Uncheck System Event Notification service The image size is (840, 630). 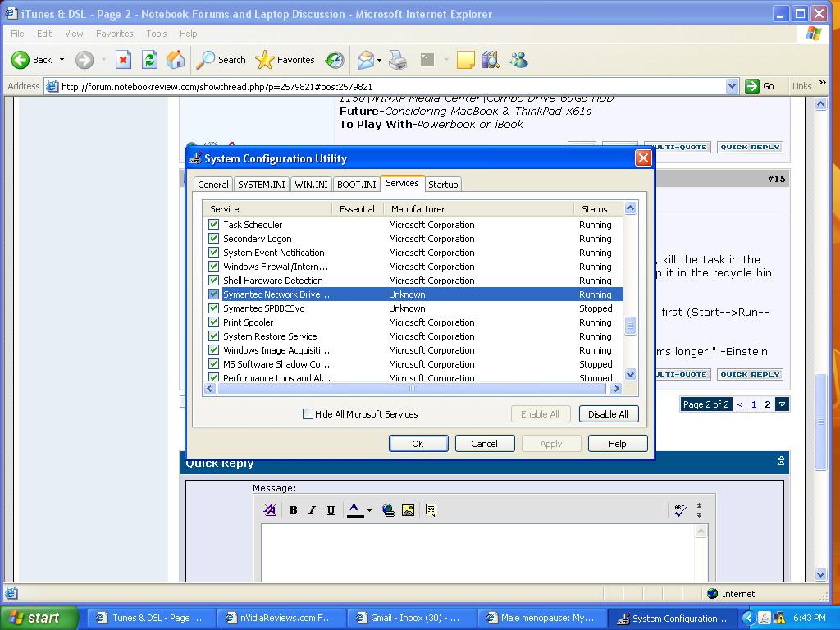pyautogui.click(x=214, y=253)
